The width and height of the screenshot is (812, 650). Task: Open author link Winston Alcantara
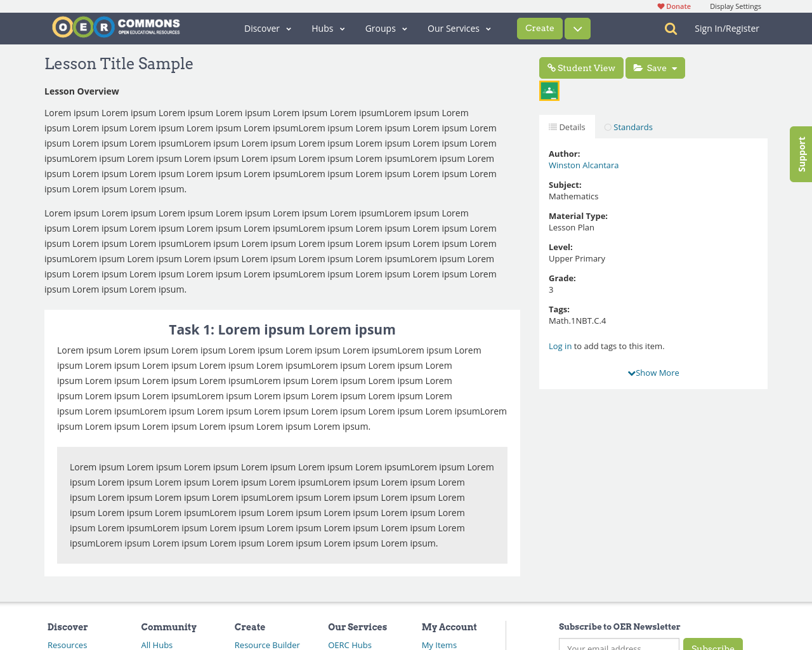[584, 164]
